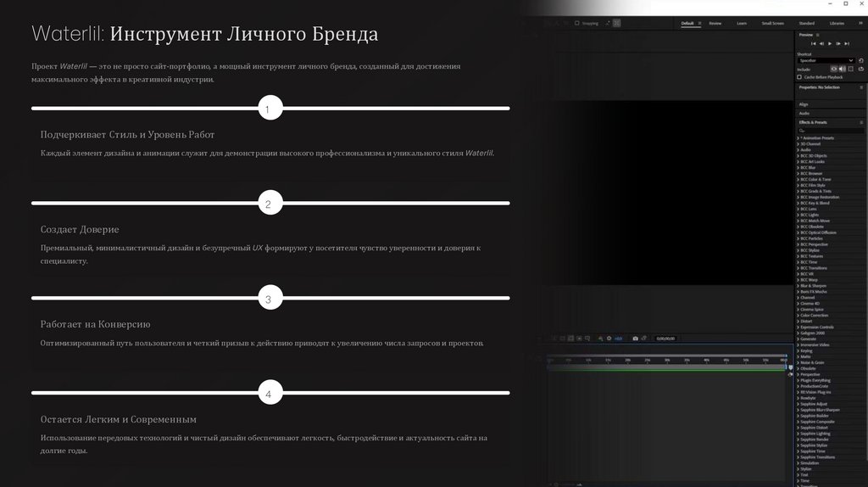Screen dimensions: 868x487
Task: Expand the BCC Lights category
Action: pos(798,215)
